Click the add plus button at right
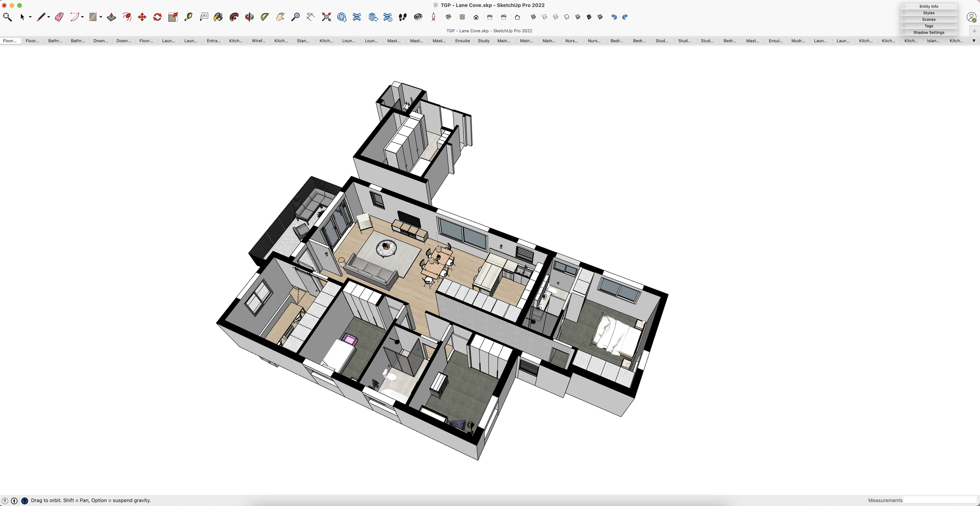 click(x=975, y=31)
